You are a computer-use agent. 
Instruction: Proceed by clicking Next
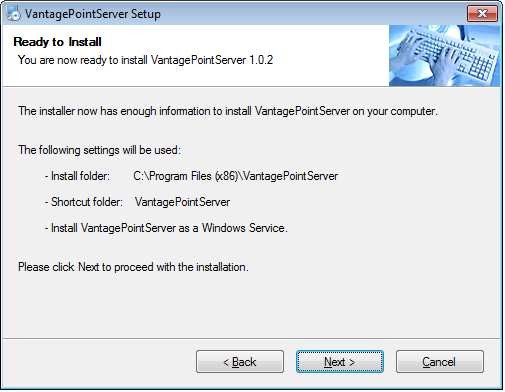click(x=340, y=361)
